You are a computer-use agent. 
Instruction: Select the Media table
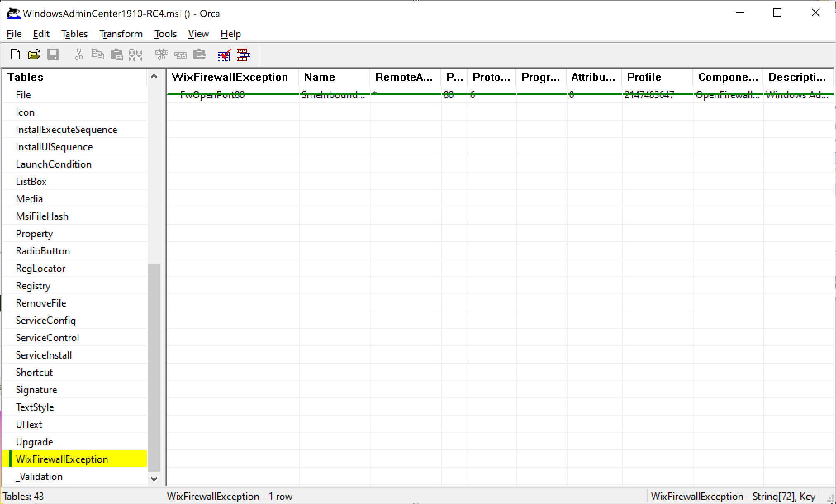point(75,199)
